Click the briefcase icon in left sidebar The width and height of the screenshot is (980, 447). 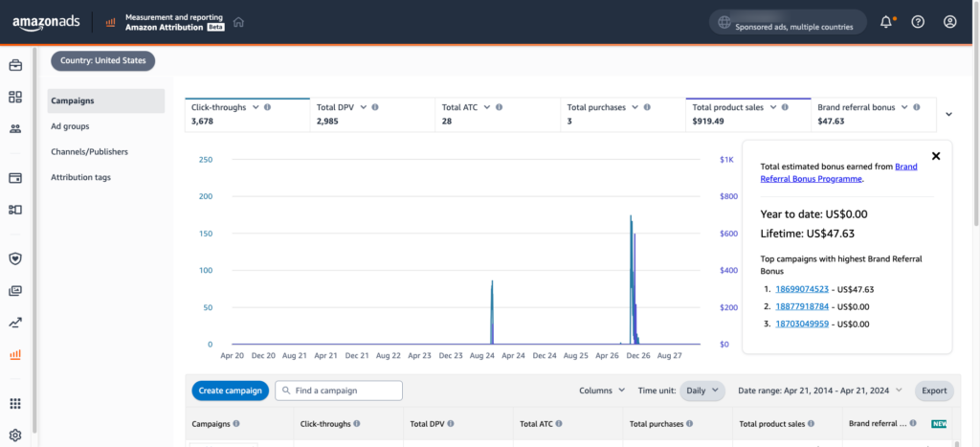(x=15, y=65)
